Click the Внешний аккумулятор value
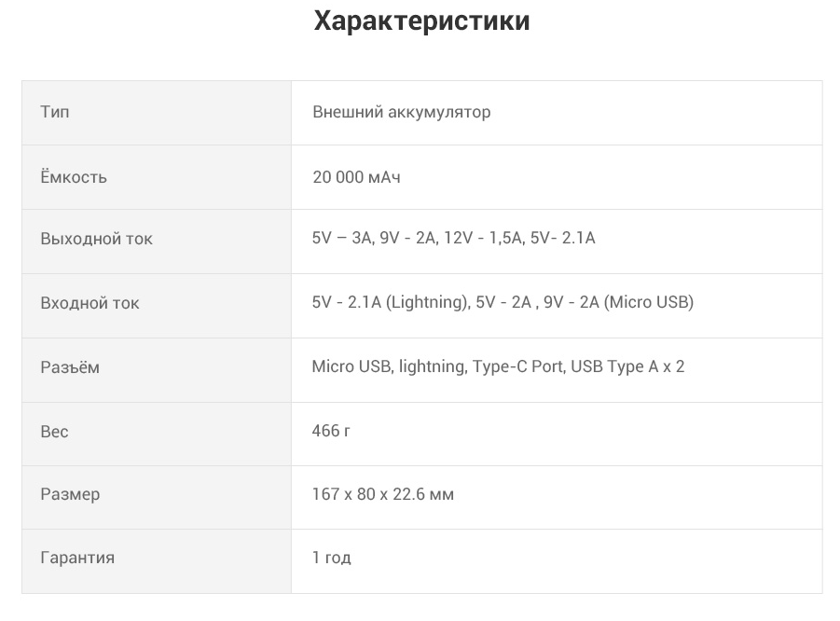The height and width of the screenshot is (621, 840). (401, 112)
